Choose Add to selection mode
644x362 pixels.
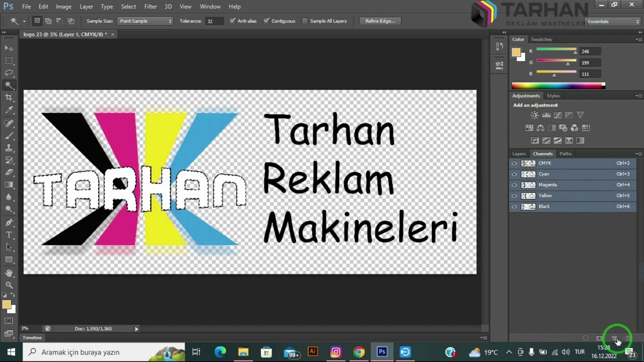pos(48,21)
